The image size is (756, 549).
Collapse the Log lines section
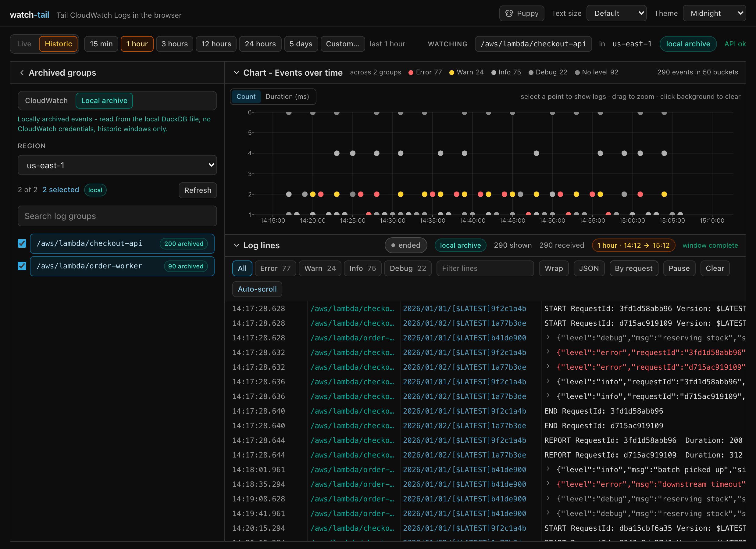point(236,246)
